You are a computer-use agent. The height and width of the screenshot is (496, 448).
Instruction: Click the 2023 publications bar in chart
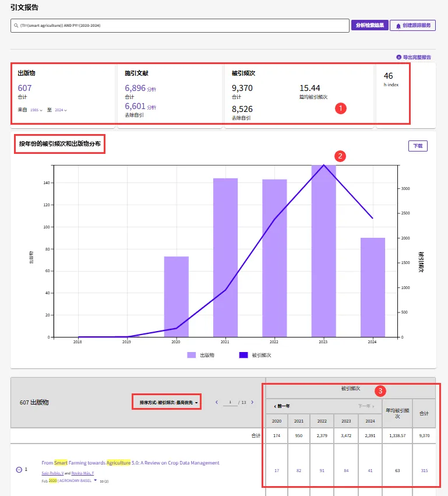click(324, 251)
